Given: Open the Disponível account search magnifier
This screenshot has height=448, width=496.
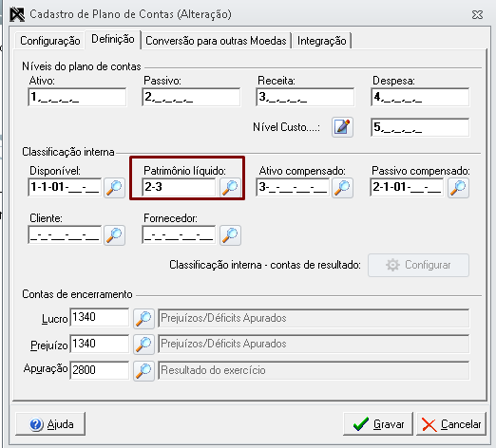Looking at the screenshot, I should [x=114, y=188].
